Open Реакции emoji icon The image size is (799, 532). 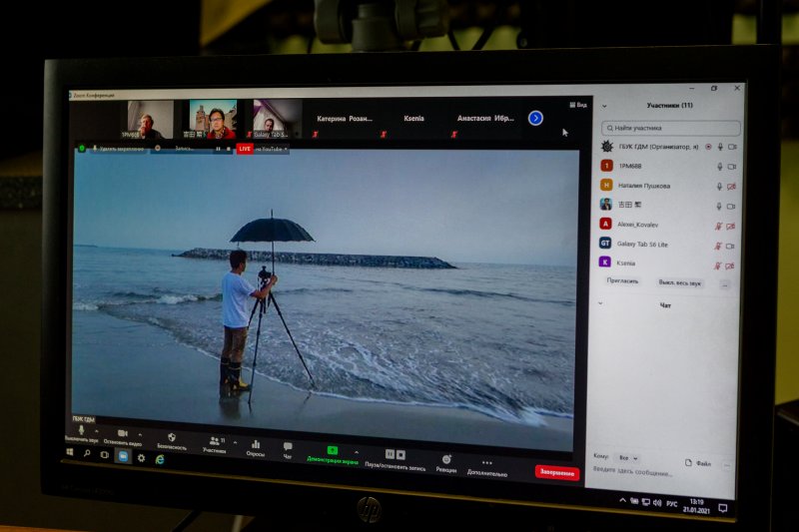point(446,459)
